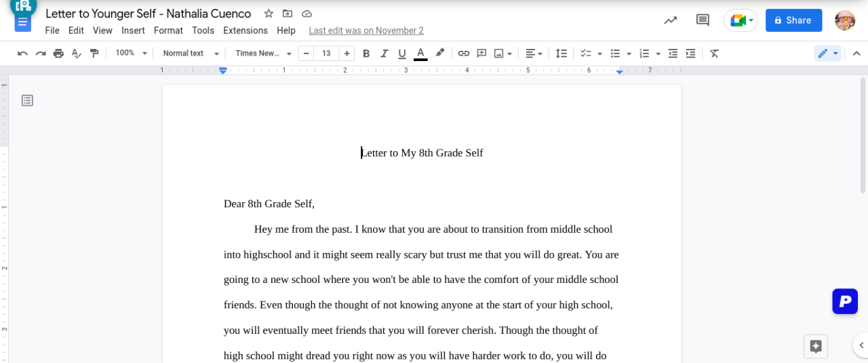Check cloud save status icon

[x=307, y=14]
